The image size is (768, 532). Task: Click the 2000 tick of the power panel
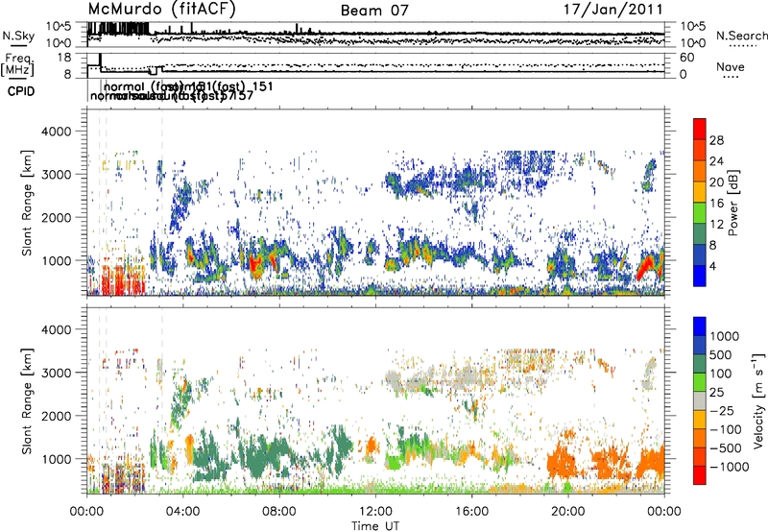point(59,217)
